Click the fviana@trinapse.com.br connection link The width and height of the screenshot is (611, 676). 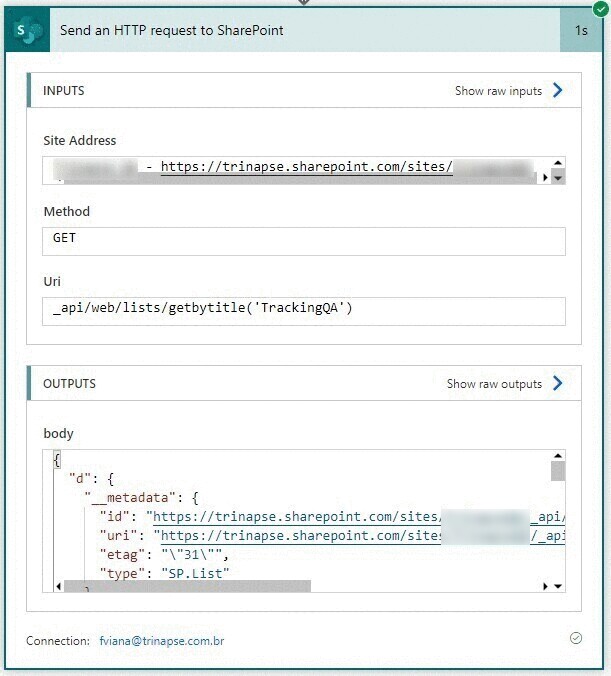[161, 640]
